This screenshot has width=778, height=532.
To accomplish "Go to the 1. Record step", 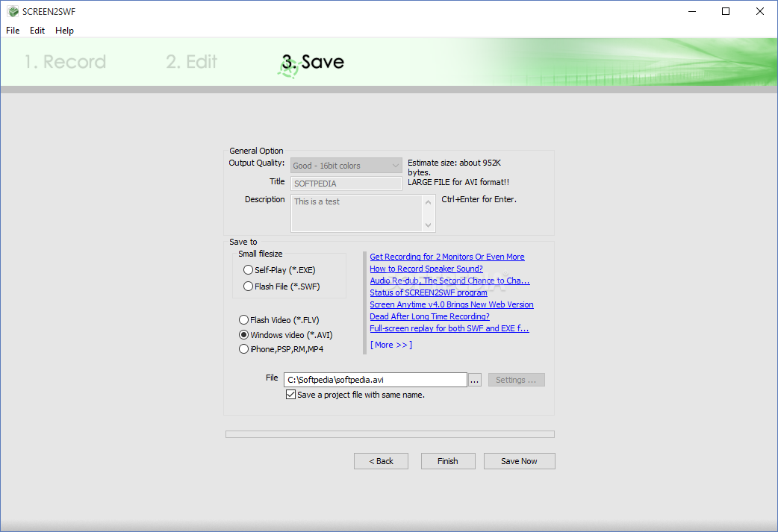I will click(x=66, y=62).
